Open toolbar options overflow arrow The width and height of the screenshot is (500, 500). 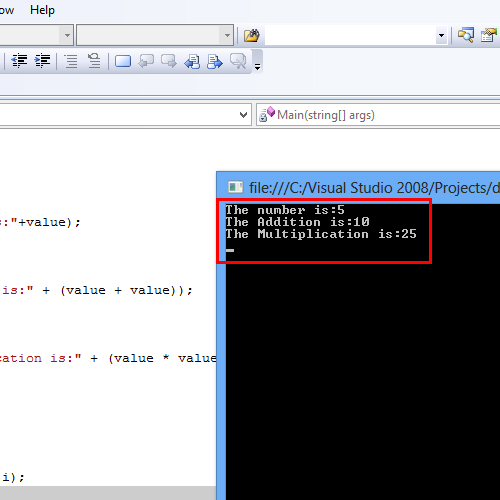257,67
